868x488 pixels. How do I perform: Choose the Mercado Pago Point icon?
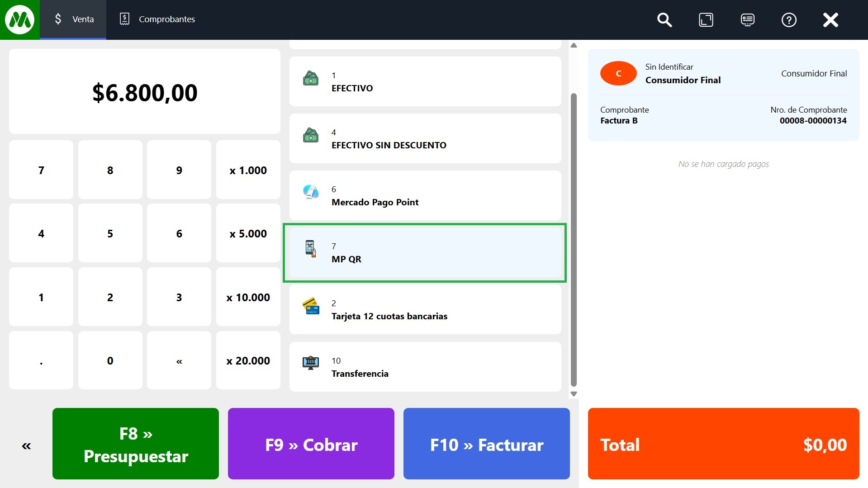311,192
